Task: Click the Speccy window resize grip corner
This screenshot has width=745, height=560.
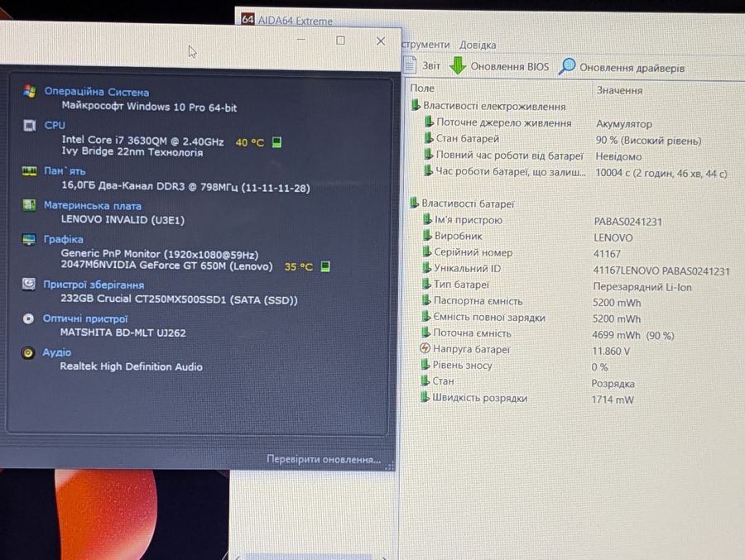Action: (390, 467)
